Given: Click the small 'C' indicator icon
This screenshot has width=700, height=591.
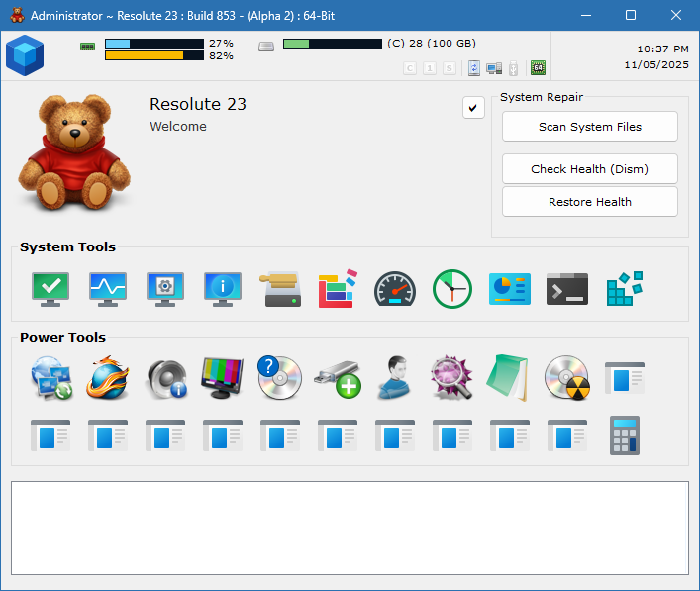Looking at the screenshot, I should [x=410, y=68].
